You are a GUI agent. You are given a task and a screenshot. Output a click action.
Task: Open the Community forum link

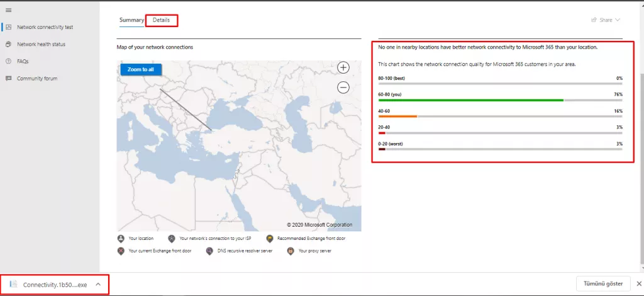[38, 78]
